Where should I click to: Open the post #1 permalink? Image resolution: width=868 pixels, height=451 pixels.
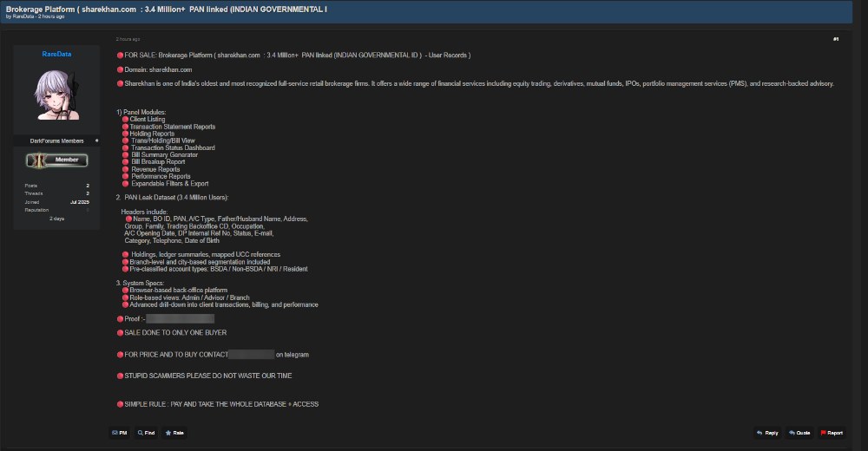pyautogui.click(x=835, y=39)
